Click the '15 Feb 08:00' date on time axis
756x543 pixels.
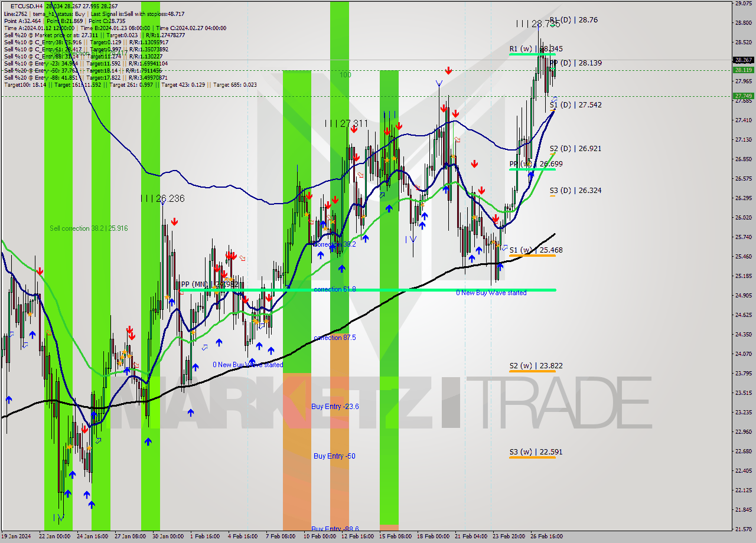pos(396,537)
